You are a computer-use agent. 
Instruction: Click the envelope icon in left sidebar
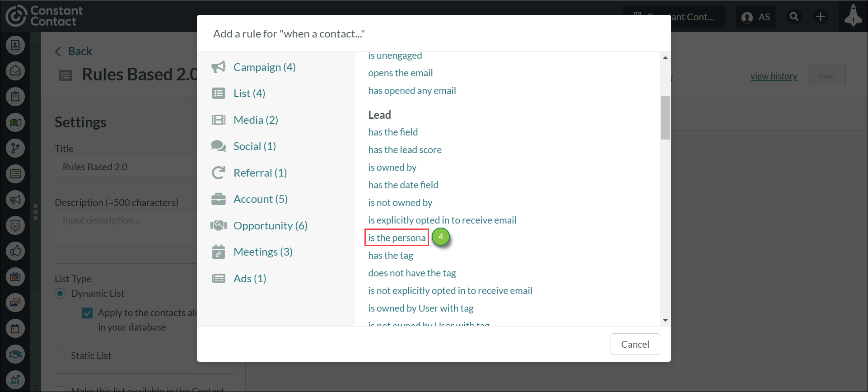[x=15, y=70]
